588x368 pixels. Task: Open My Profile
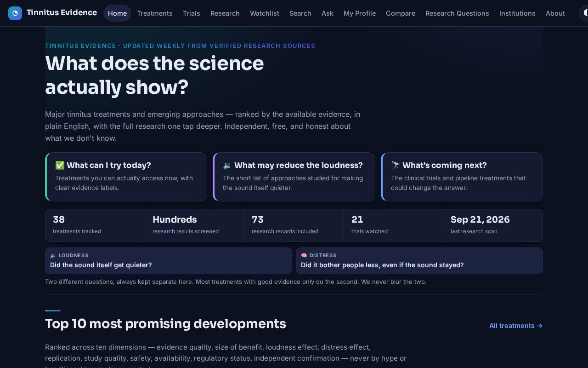click(360, 13)
